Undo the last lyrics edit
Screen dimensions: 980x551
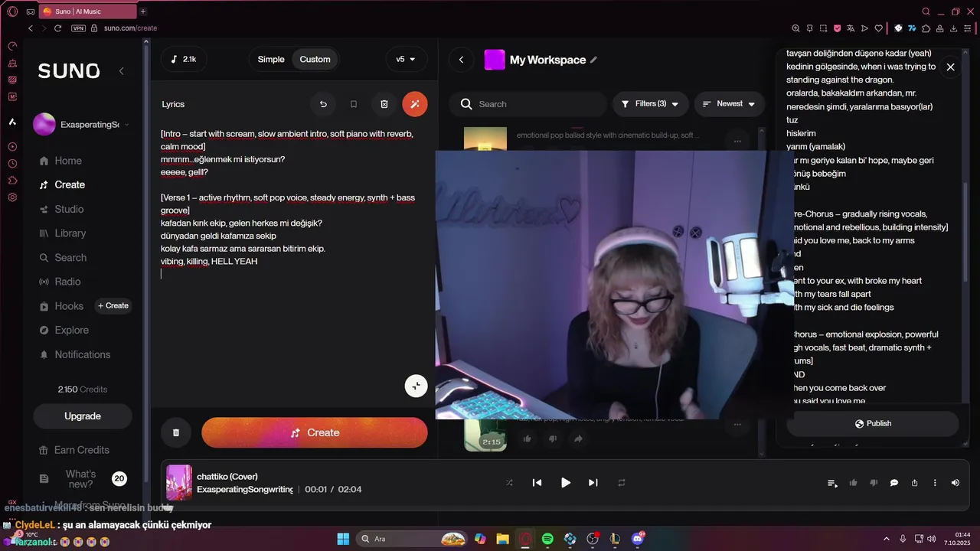323,104
